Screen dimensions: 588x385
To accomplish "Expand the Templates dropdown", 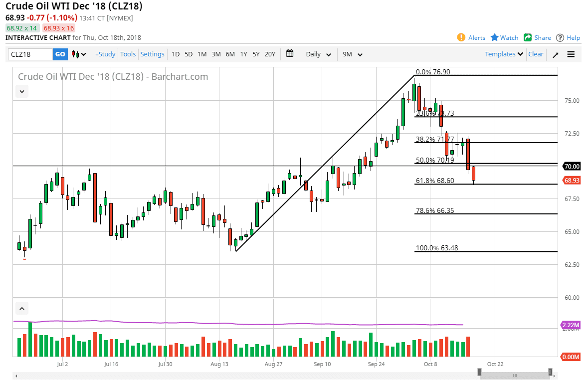I will coord(504,54).
